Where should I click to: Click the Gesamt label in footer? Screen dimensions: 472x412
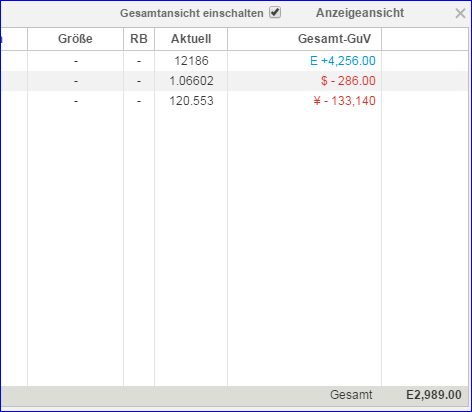[x=351, y=395]
